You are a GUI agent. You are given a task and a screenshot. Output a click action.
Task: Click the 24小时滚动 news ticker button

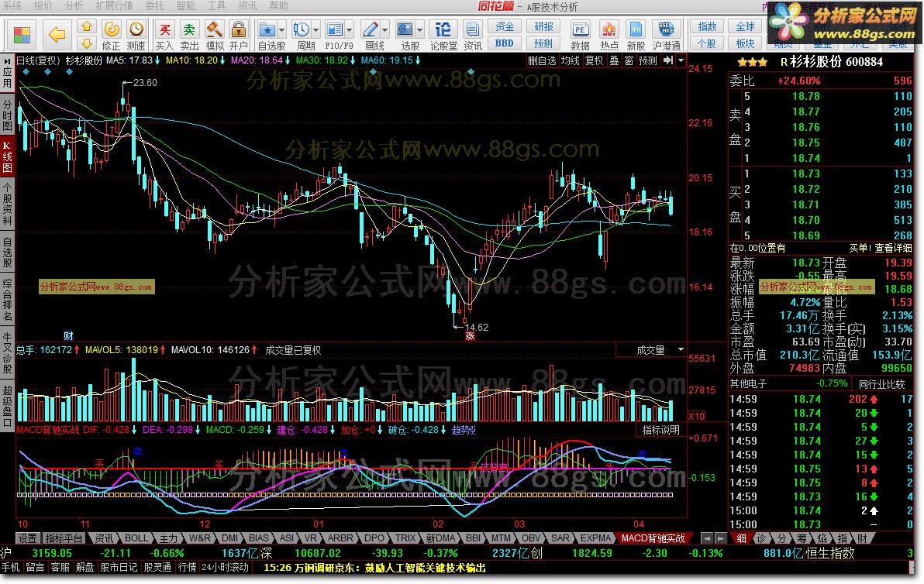tap(225, 568)
